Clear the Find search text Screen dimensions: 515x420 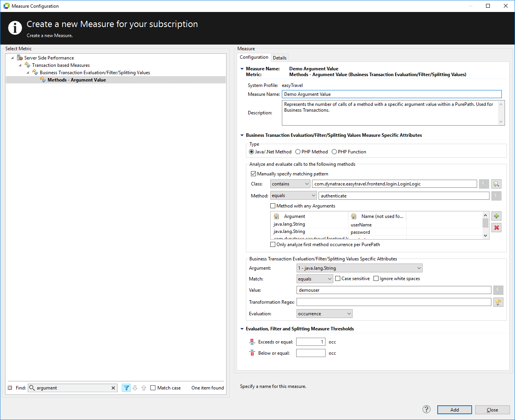pyautogui.click(x=113, y=388)
